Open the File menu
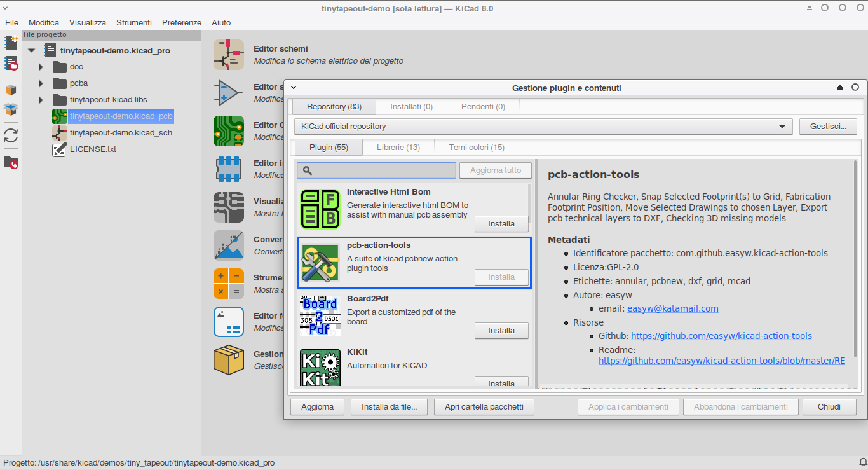The width and height of the screenshot is (868, 470). coord(12,22)
